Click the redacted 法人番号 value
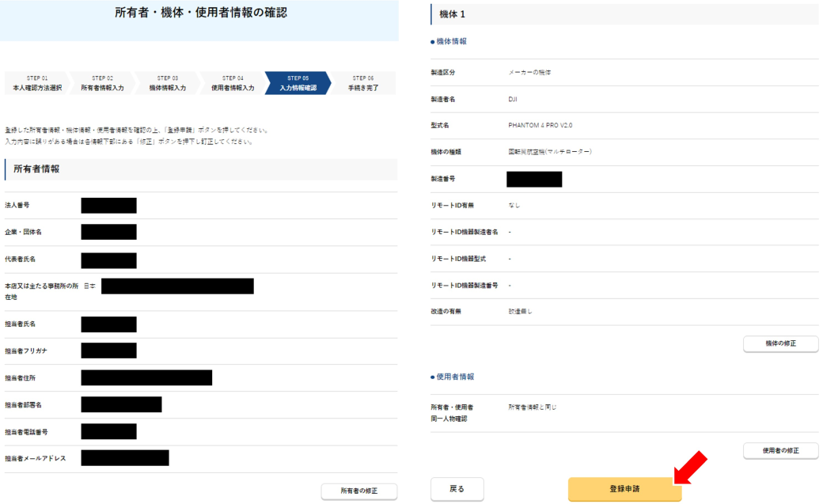The width and height of the screenshot is (823, 504). click(108, 206)
